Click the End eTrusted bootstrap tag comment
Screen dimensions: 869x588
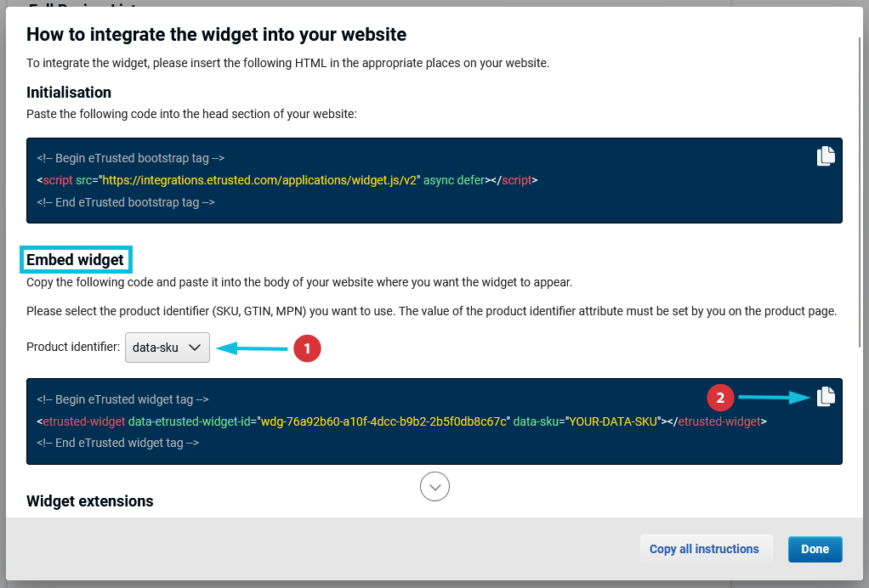(x=126, y=202)
